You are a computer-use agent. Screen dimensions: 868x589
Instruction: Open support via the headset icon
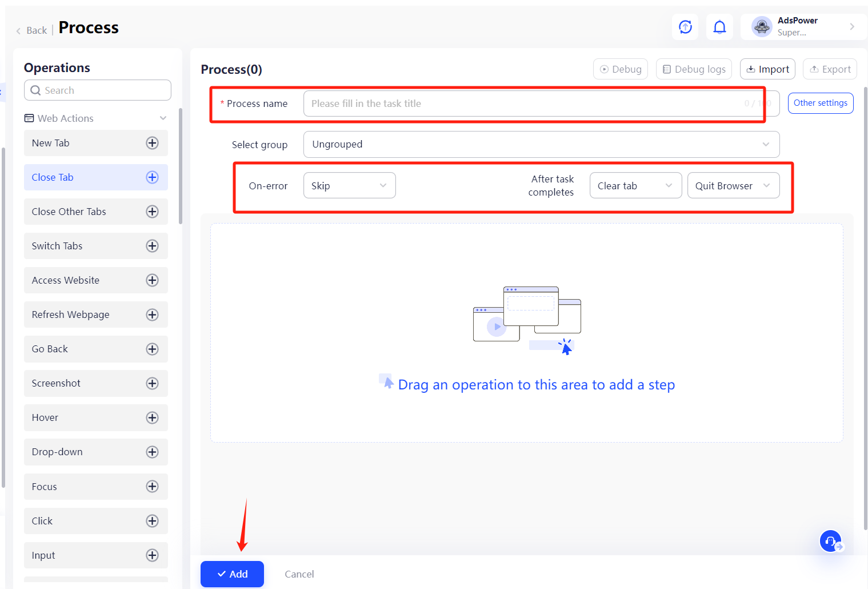click(830, 541)
